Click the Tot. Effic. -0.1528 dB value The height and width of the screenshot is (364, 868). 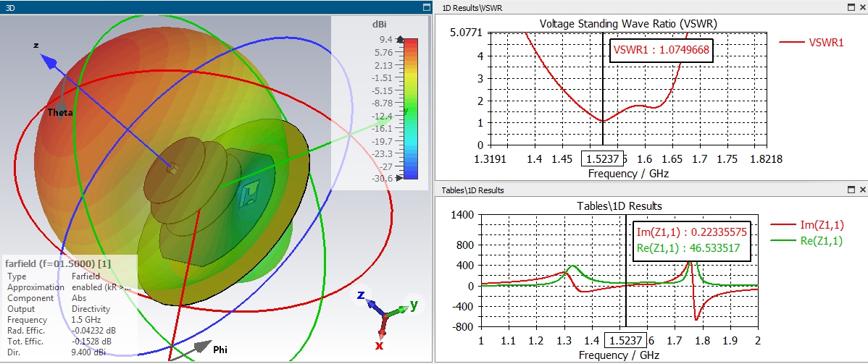pyautogui.click(x=94, y=342)
